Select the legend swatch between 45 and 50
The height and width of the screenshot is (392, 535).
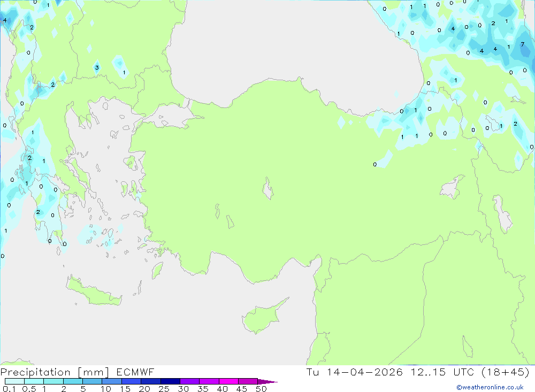pos(248,381)
